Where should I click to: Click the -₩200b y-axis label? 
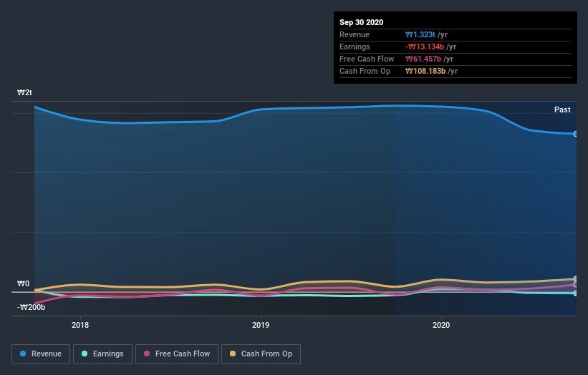coord(31,307)
